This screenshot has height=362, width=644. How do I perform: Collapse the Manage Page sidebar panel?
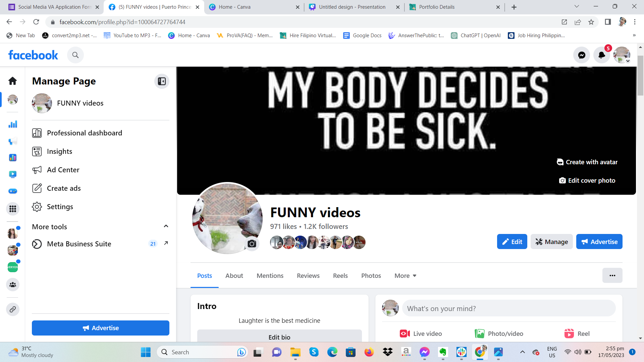pyautogui.click(x=162, y=81)
